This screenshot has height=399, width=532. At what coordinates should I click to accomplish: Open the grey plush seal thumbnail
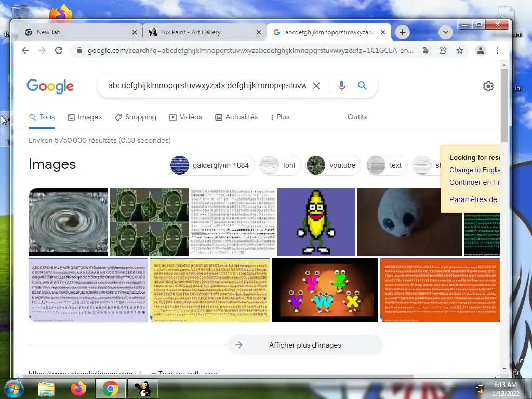(409, 222)
